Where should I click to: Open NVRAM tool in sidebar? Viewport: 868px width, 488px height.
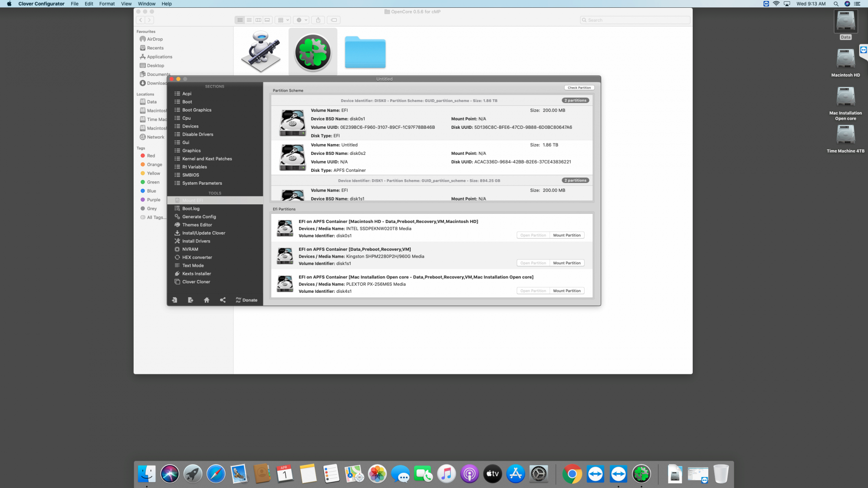(x=190, y=249)
